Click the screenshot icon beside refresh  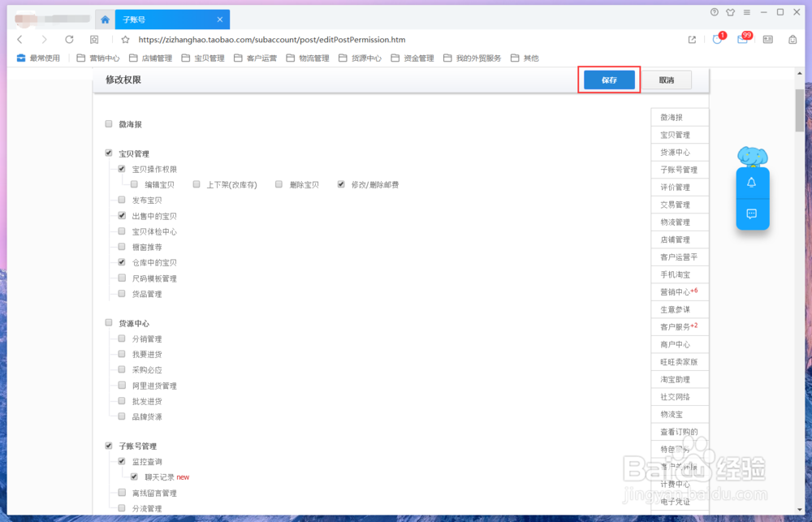94,39
